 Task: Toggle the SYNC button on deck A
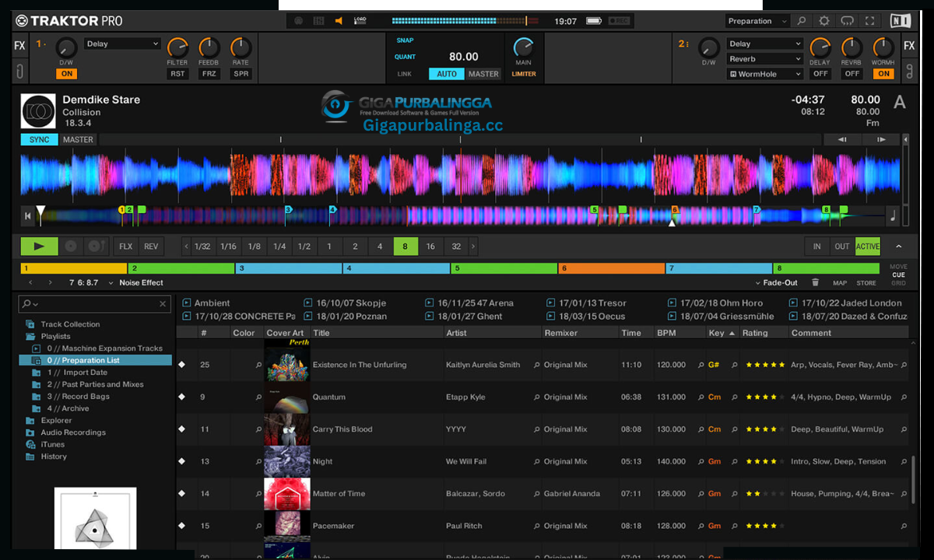point(39,140)
